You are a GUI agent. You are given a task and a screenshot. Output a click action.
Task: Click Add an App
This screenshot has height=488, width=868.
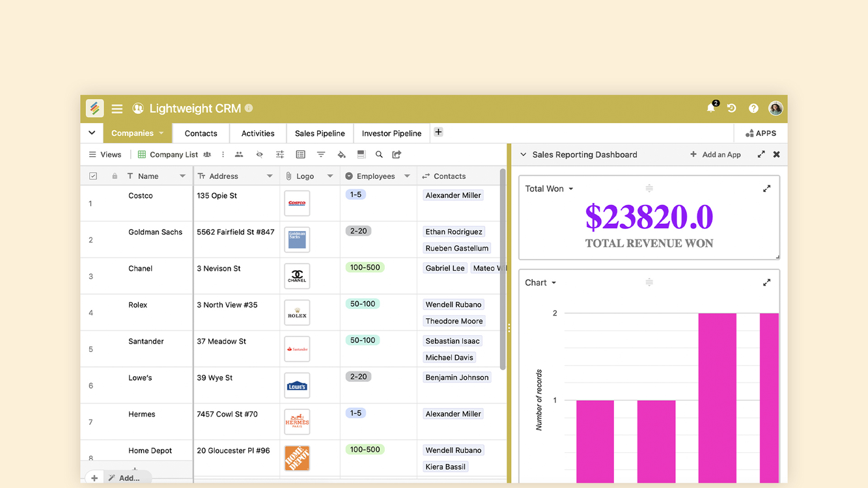coord(716,155)
